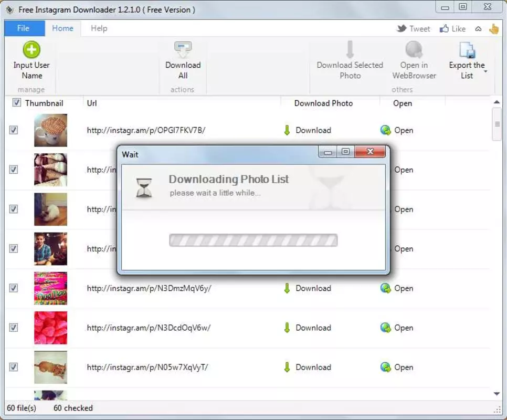Click the Download Selected Photo arrow icon
507x420 pixels.
(350, 49)
